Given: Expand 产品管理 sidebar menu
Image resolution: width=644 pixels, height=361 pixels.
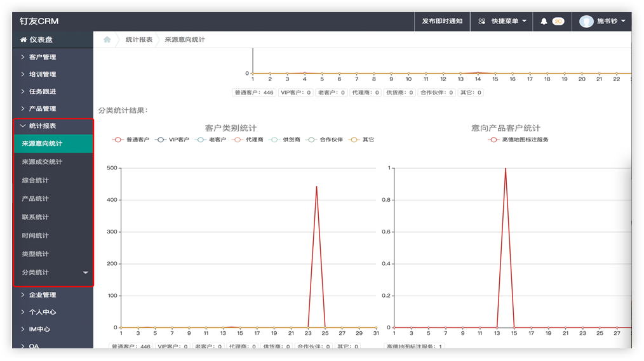Looking at the screenshot, I should click(x=53, y=108).
